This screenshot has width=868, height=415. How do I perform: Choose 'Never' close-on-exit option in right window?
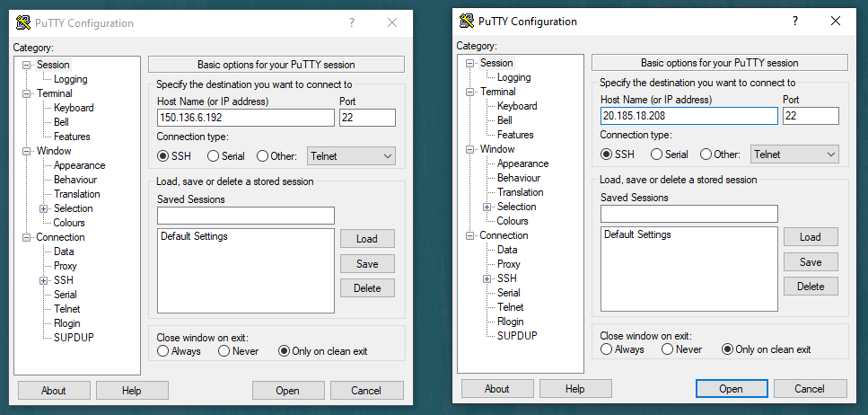pyautogui.click(x=669, y=349)
